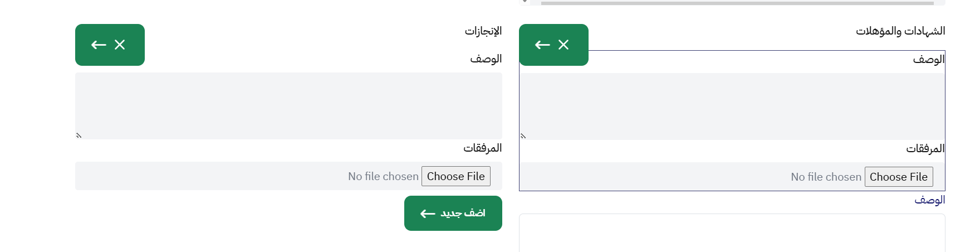Click resize handle of الشهادات description box

523,136
